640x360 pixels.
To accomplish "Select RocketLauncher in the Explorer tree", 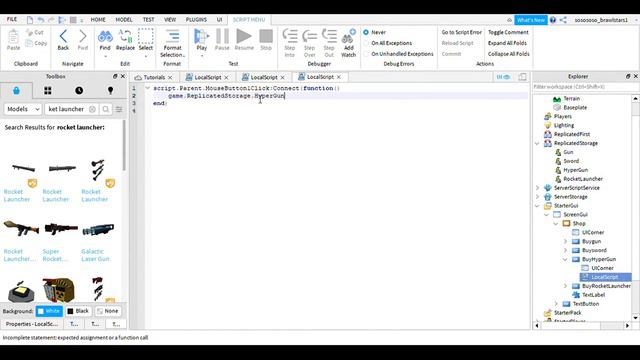I will coord(583,179).
